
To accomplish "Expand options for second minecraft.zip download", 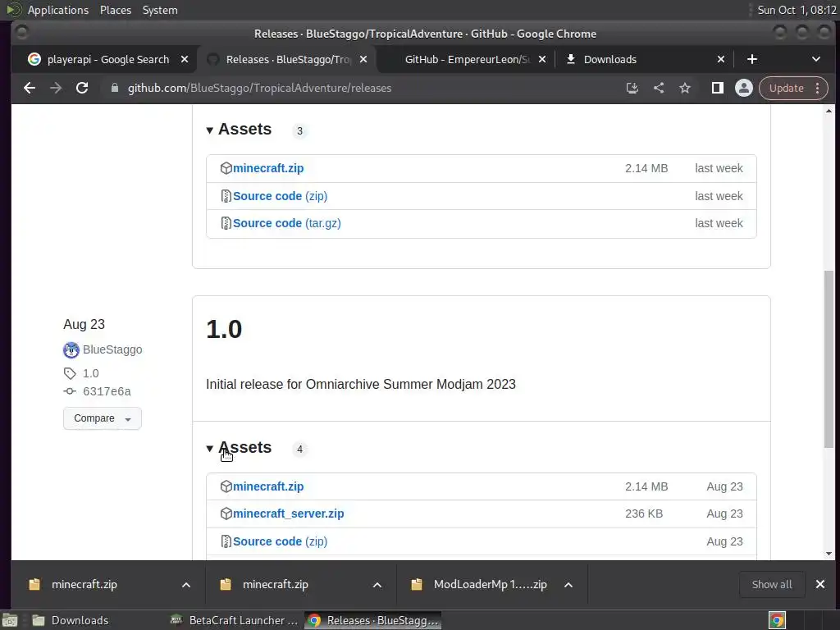I will pyautogui.click(x=377, y=584).
